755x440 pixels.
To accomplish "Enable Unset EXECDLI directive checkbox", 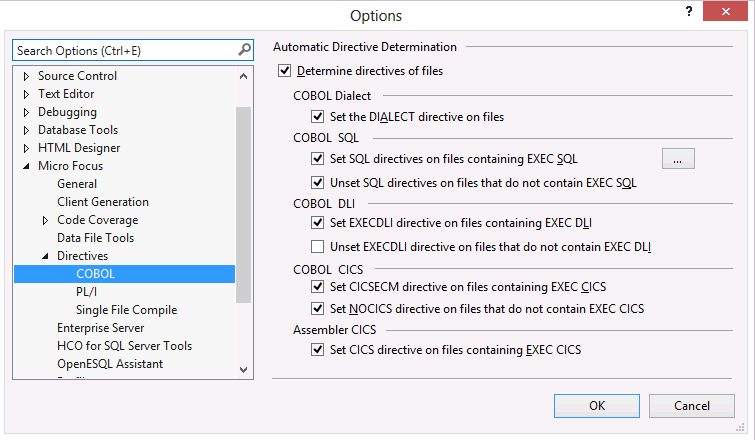I will pyautogui.click(x=318, y=247).
